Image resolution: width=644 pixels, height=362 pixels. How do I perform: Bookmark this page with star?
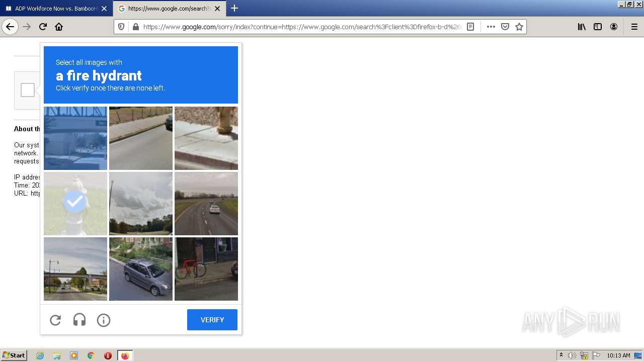point(519,27)
